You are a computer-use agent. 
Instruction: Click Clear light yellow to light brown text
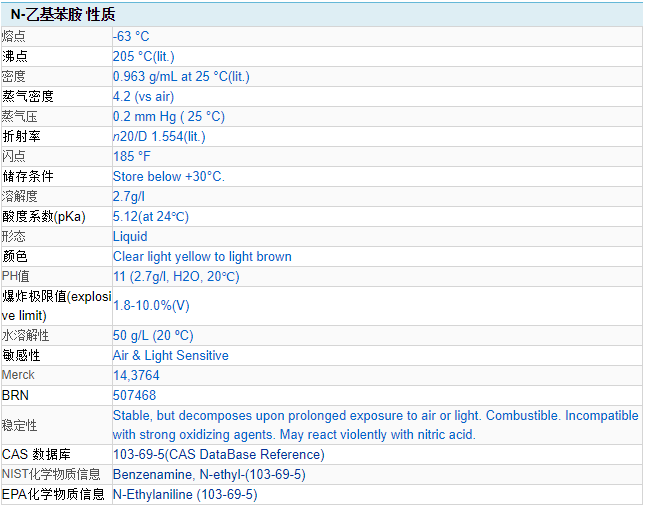(x=202, y=256)
